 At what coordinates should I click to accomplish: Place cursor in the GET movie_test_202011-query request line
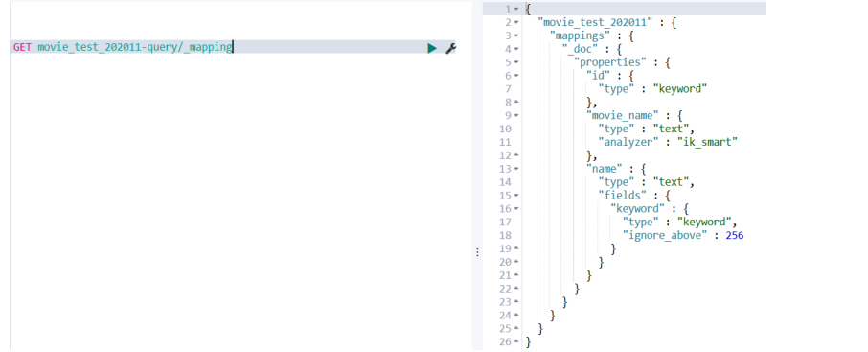tap(233, 48)
